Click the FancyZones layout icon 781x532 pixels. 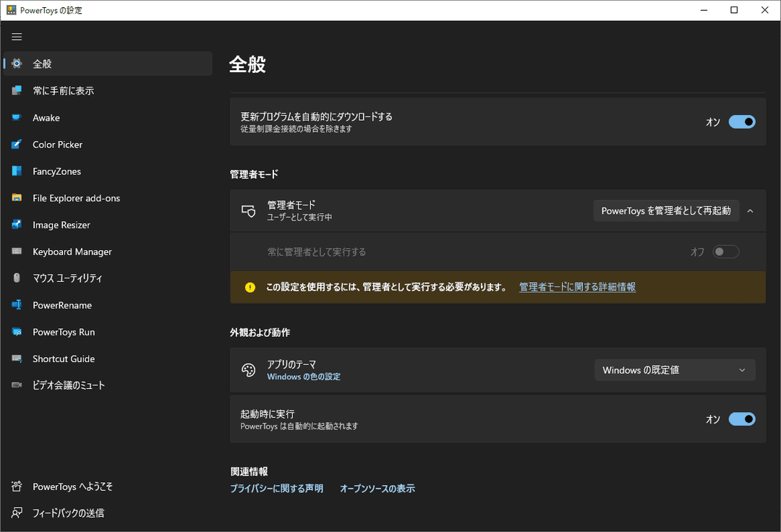coord(17,171)
